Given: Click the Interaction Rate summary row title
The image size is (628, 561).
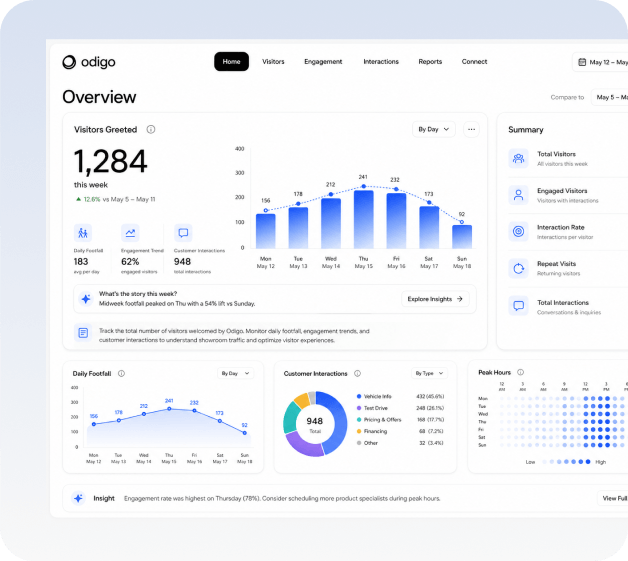Looking at the screenshot, I should point(560,227).
